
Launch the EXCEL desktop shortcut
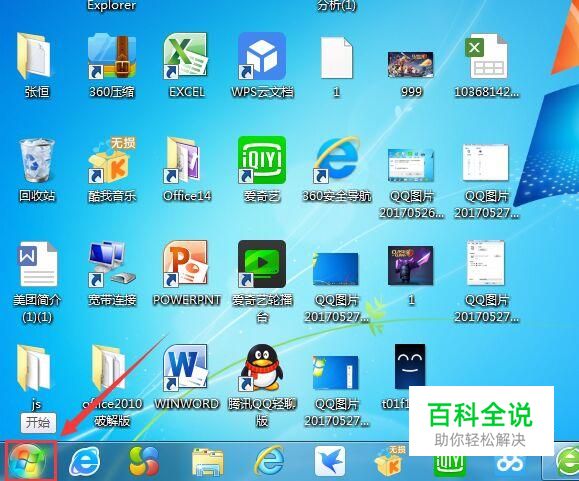[x=186, y=56]
